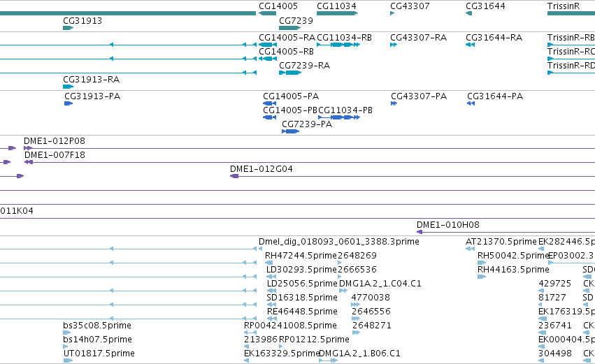Select the DME1-007F18 clone label
The height and width of the screenshot is (364, 595).
coord(55,155)
